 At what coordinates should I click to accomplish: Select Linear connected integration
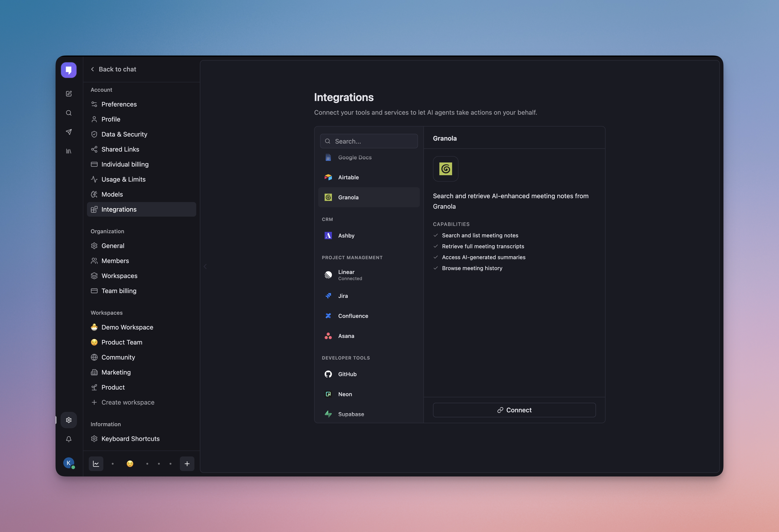pyautogui.click(x=369, y=275)
